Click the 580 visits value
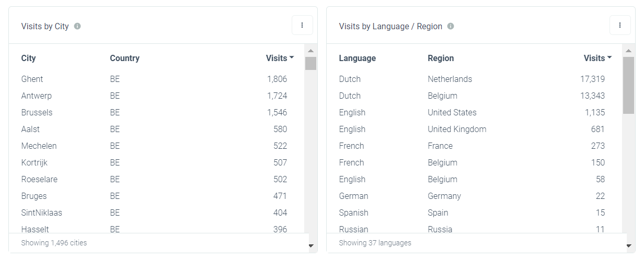Viewport: 644px width, 260px height. click(x=280, y=129)
